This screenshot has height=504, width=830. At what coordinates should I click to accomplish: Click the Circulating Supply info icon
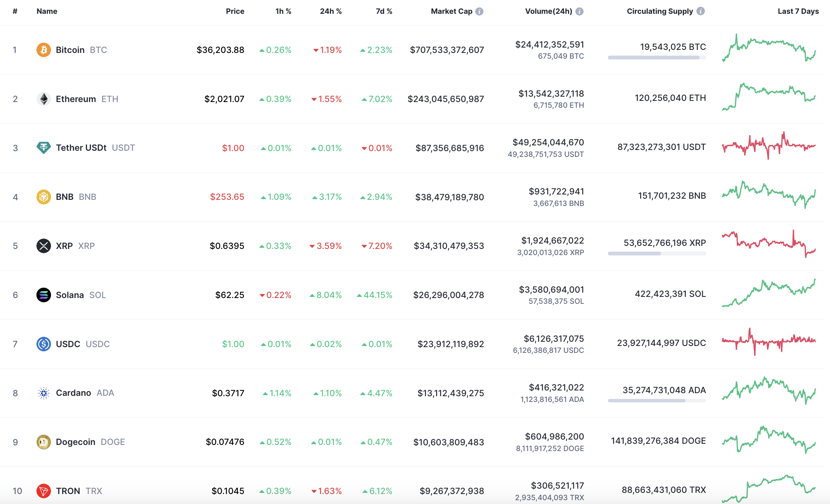pos(701,12)
